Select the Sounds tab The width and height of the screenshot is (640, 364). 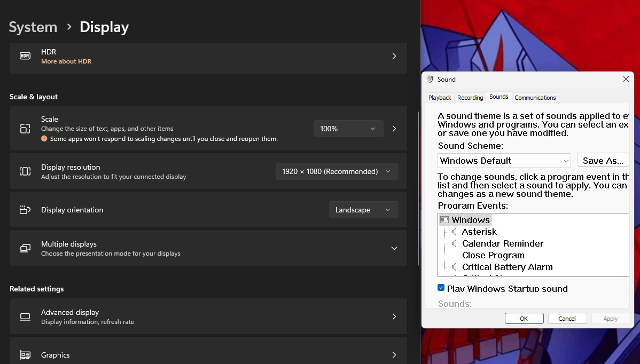click(x=499, y=97)
